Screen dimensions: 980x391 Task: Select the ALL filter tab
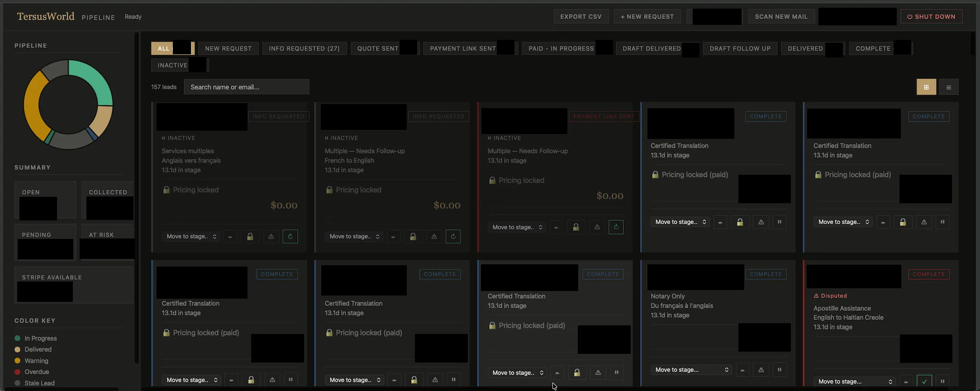click(172, 48)
